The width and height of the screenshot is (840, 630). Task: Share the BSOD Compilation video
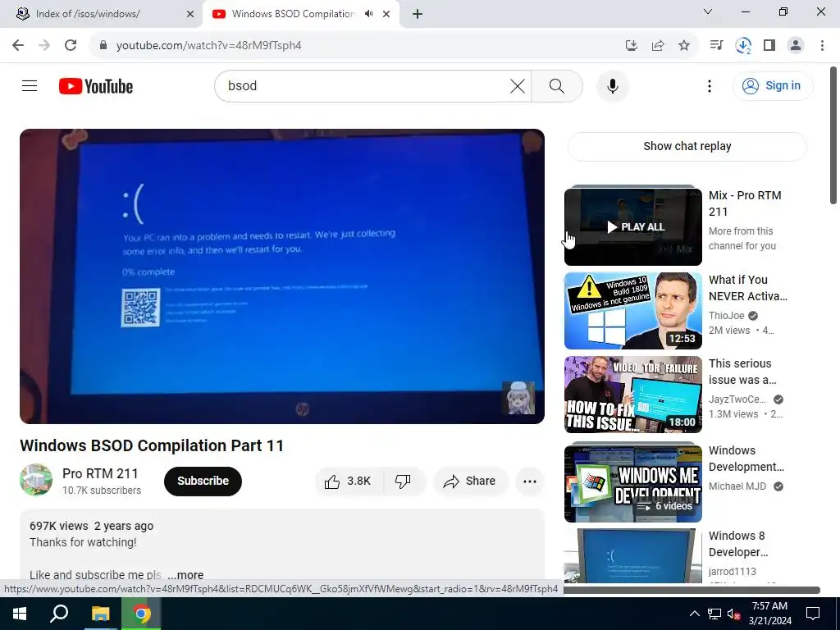pos(470,481)
